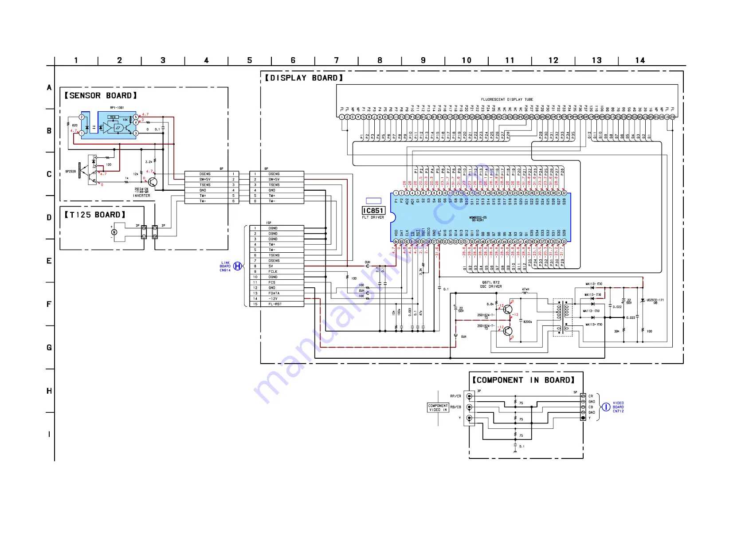Viewport: 745px width, 560px height.
Task: Click the "T125 BOARD" heading
Action: (x=95, y=215)
